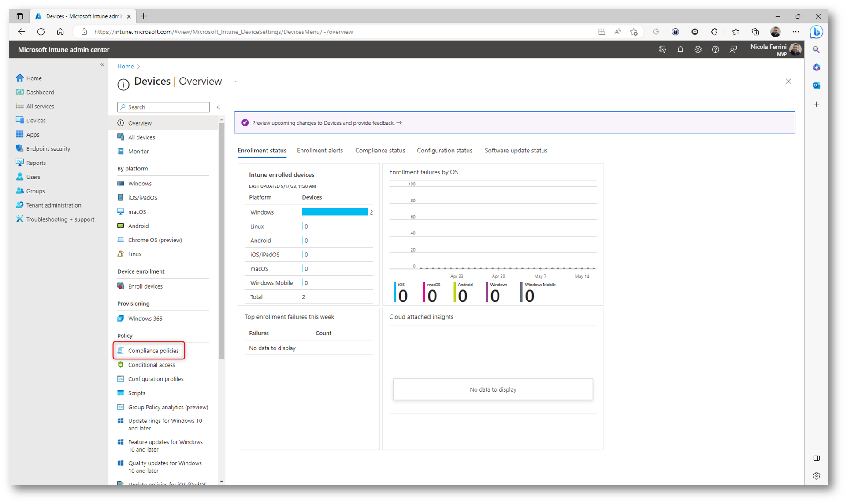Open Endpoint security in left navigation
This screenshot has height=504, width=847.
pyautogui.click(x=48, y=149)
